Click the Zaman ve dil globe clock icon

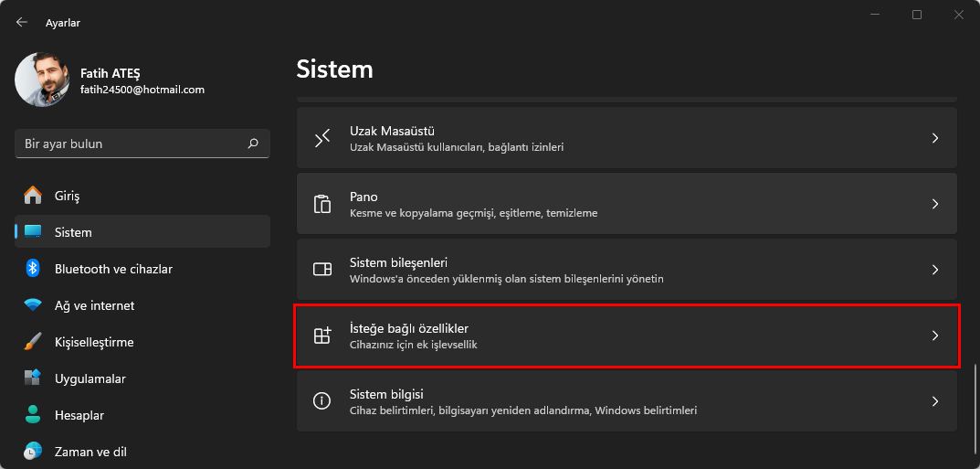[33, 452]
